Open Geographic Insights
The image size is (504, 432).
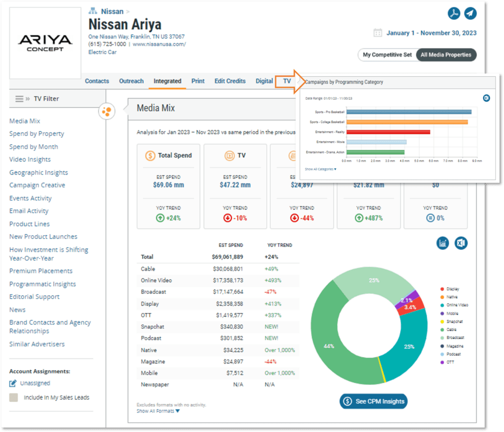pos(38,173)
